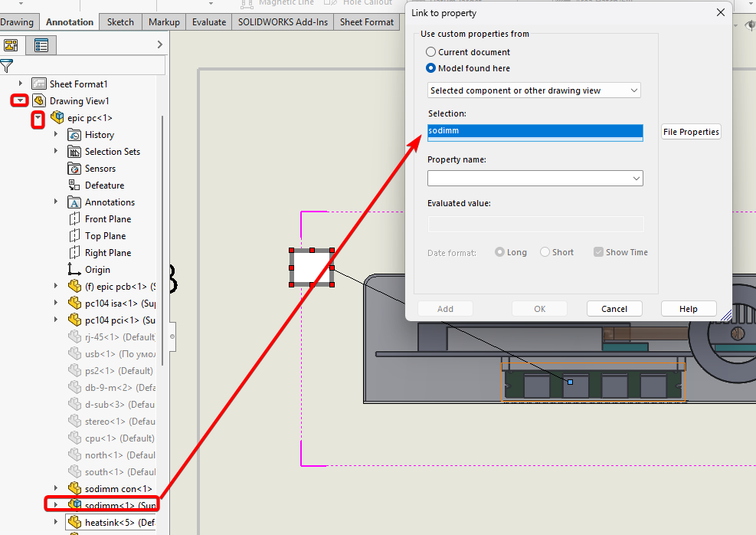Click the Right Plane icon

(74, 253)
